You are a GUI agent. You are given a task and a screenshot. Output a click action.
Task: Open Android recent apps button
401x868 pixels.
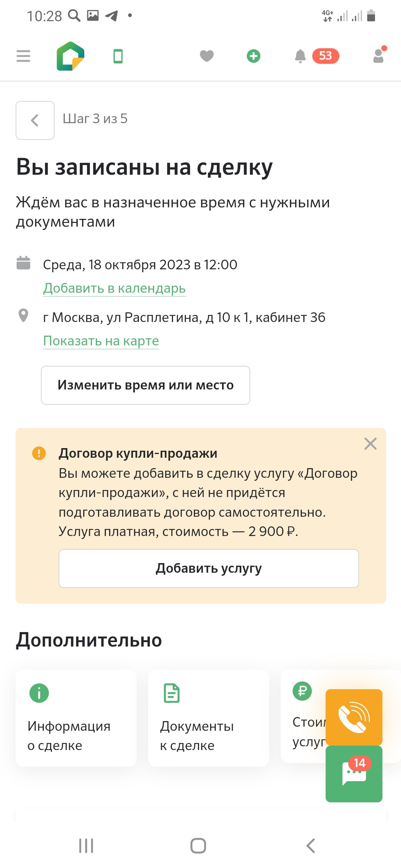86,846
